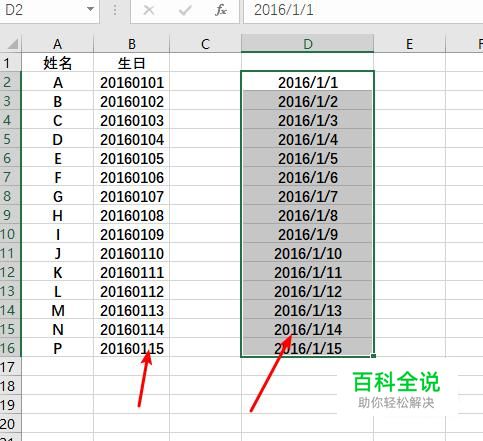Select row 2 header
Image resolution: width=483 pixels, height=441 pixels.
point(11,82)
